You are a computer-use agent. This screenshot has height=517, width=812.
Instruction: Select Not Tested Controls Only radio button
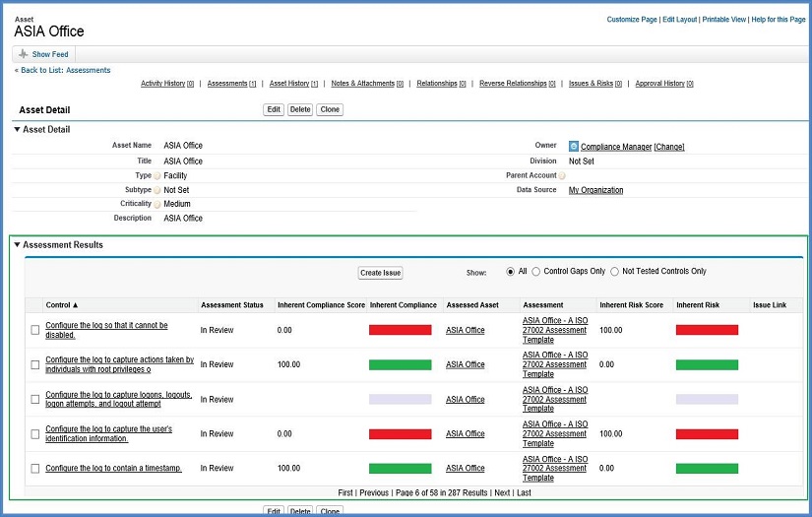615,272
